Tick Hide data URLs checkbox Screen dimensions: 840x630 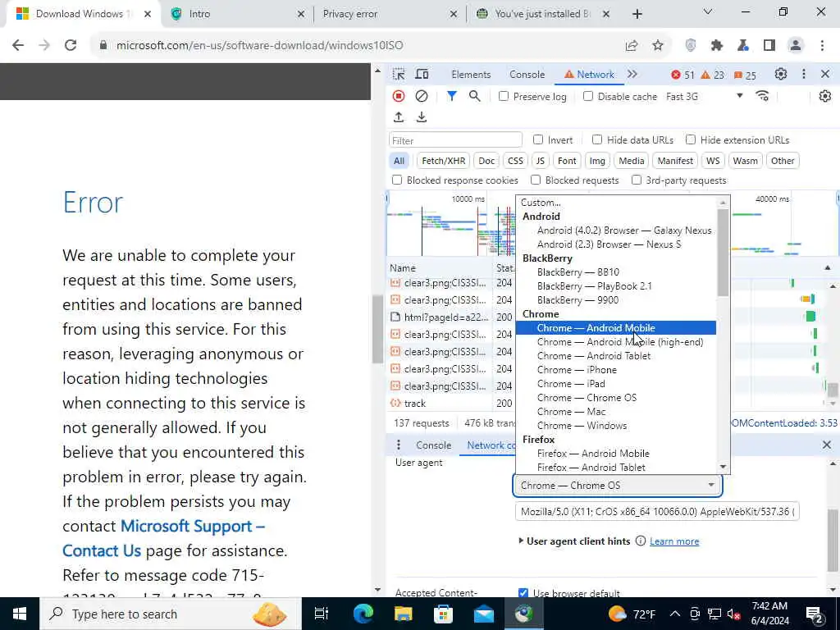(597, 139)
